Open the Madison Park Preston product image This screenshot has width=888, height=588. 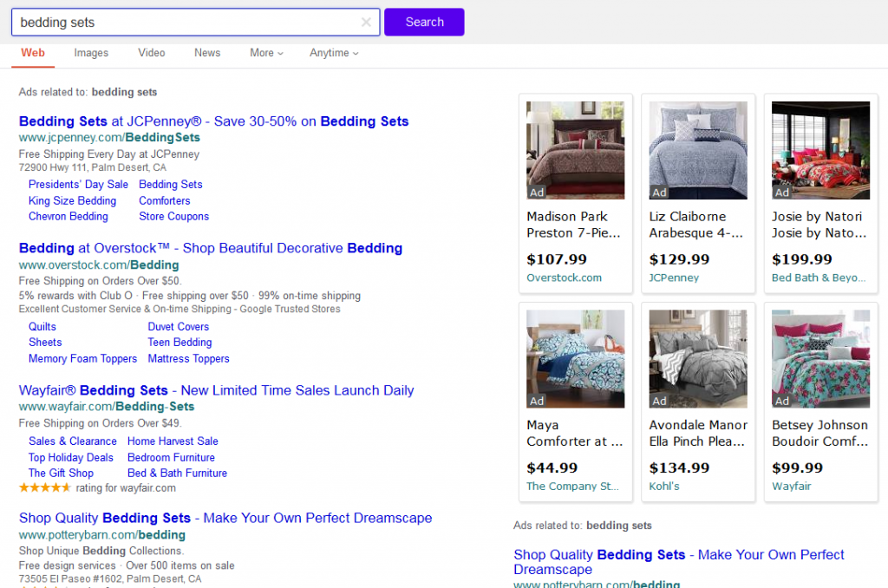[x=575, y=150]
